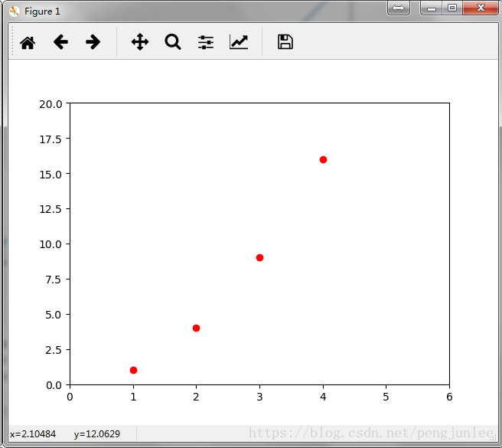Click the y-axis tick label 10.0
The width and height of the screenshot is (502, 448).
click(x=51, y=244)
